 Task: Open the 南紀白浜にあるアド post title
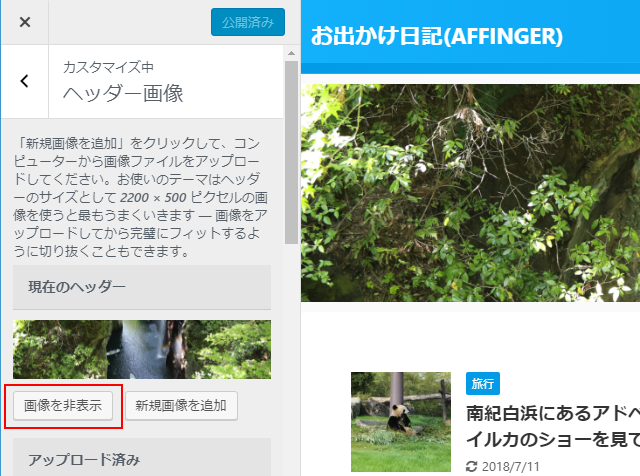click(553, 426)
